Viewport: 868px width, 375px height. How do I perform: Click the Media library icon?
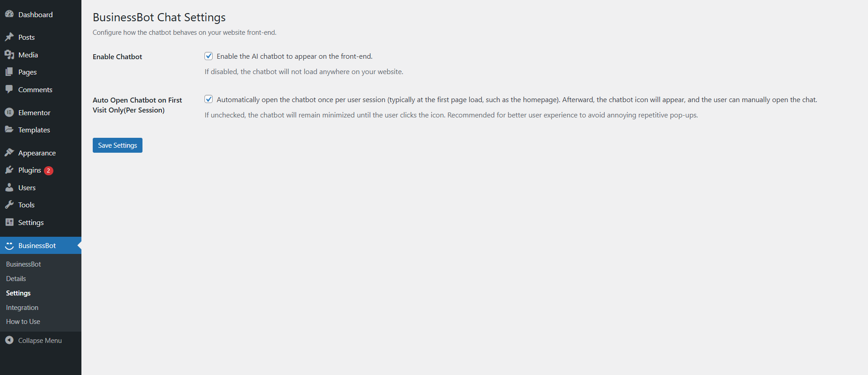click(9, 55)
